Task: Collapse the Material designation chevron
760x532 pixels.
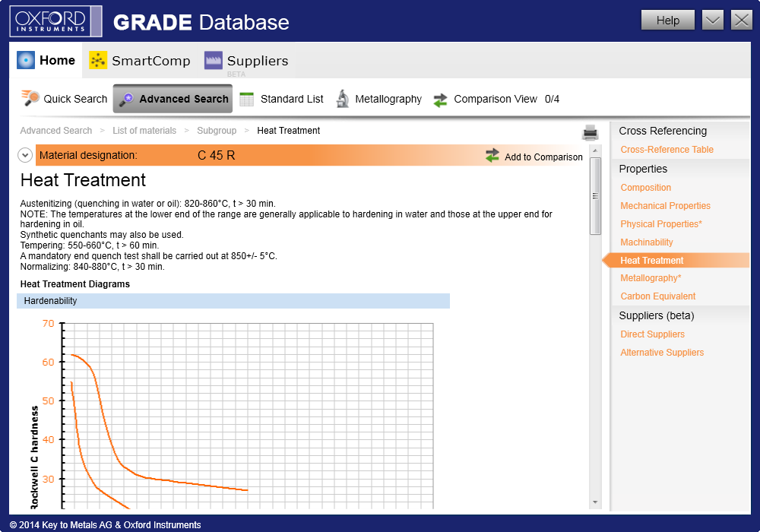Action: tap(25, 156)
